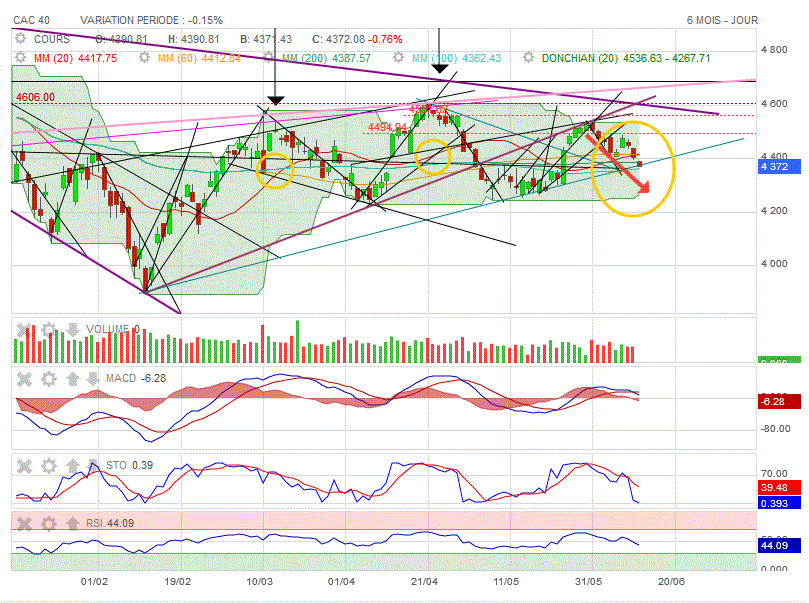The width and height of the screenshot is (809, 603).
Task: Click the COURS label
Action: coord(52,39)
